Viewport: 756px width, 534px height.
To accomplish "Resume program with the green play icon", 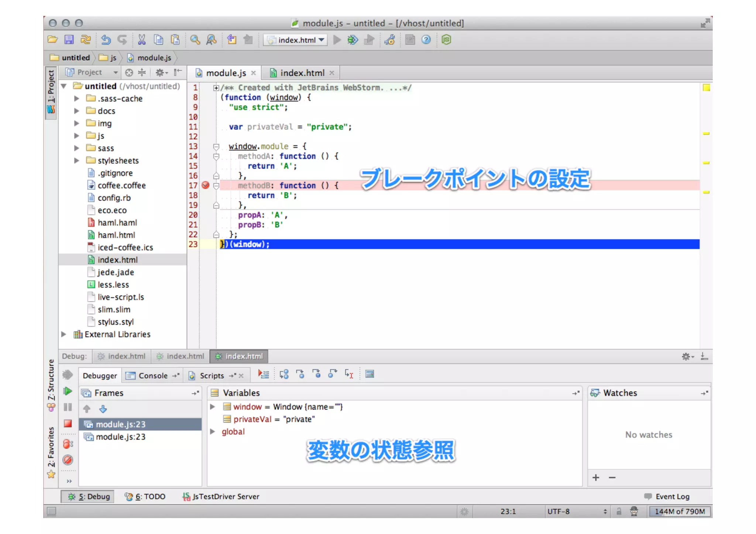I will click(x=68, y=391).
